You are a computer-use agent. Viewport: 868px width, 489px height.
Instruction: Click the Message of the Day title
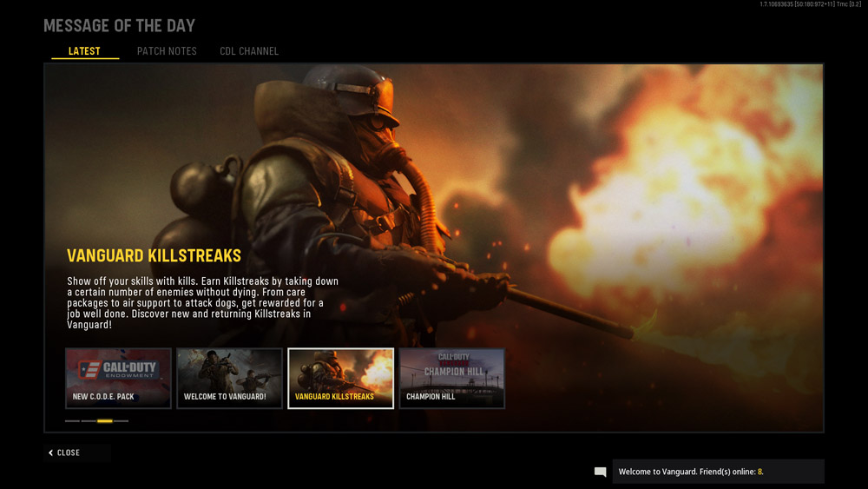[119, 25]
